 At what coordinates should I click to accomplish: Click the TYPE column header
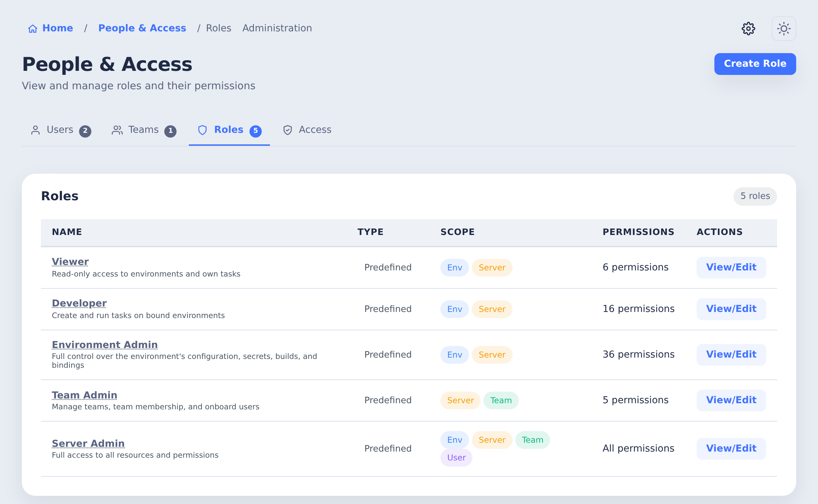(370, 232)
